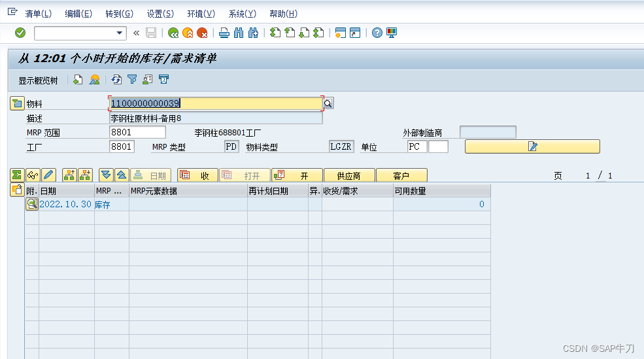Go to last page icon
The width and height of the screenshot is (644, 359).
[318, 33]
